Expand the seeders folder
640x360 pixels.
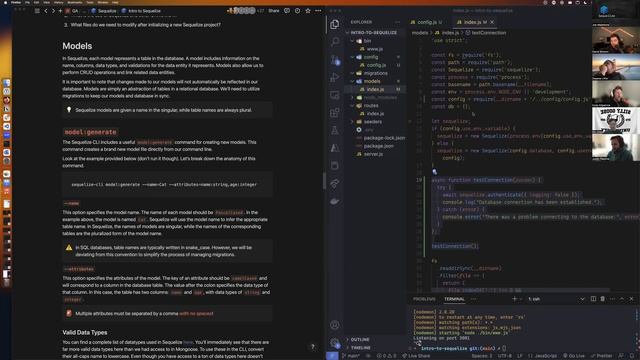[352, 122]
